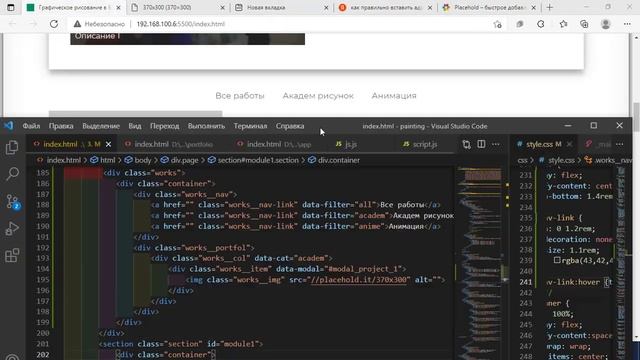Viewport: 640px width, 360px height.
Task: Open the Search view in VS Code
Action: 12,174
